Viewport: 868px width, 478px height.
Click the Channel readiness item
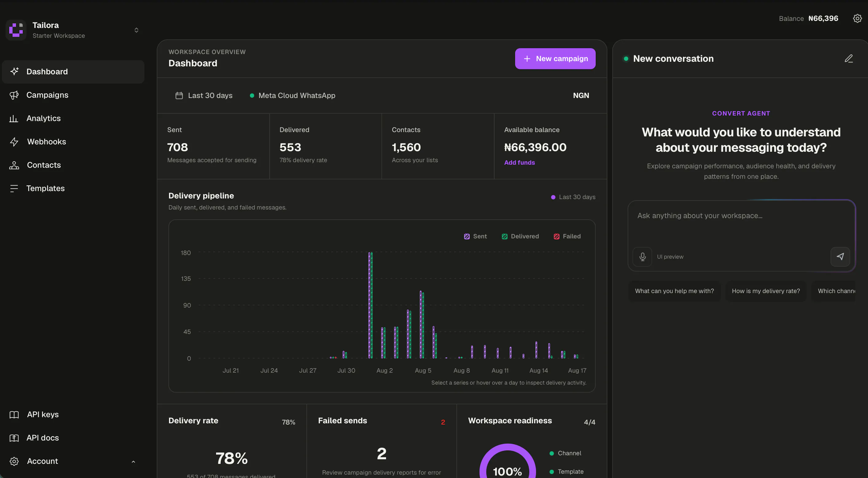(x=566, y=453)
